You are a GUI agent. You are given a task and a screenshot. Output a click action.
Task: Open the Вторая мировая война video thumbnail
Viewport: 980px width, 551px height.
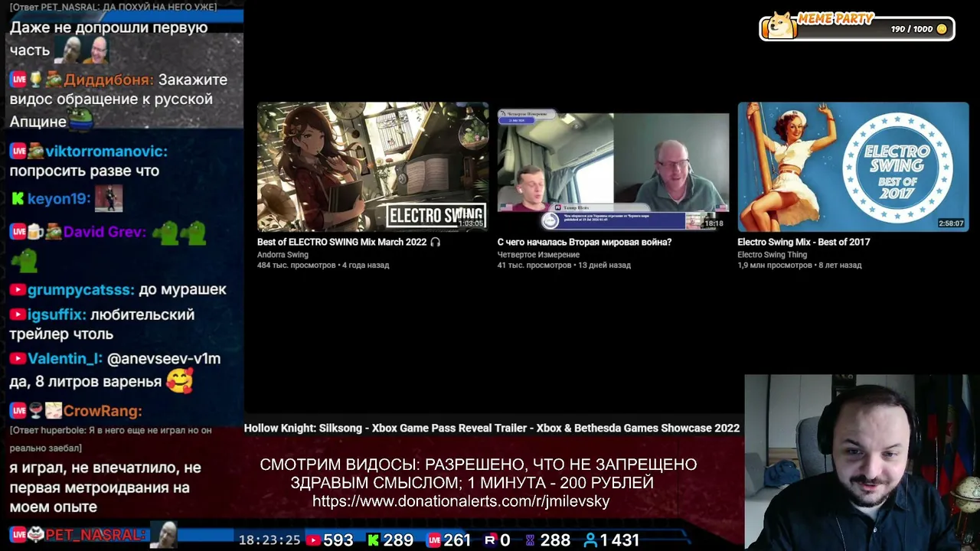tap(613, 167)
